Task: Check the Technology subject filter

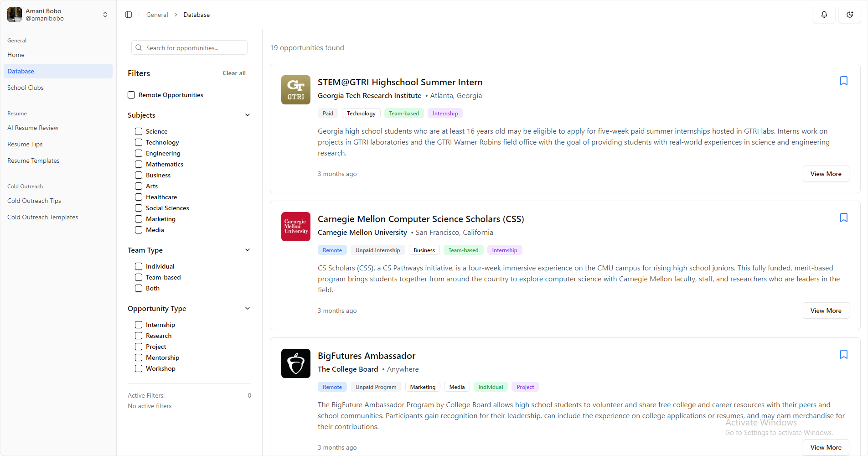Action: 139,142
